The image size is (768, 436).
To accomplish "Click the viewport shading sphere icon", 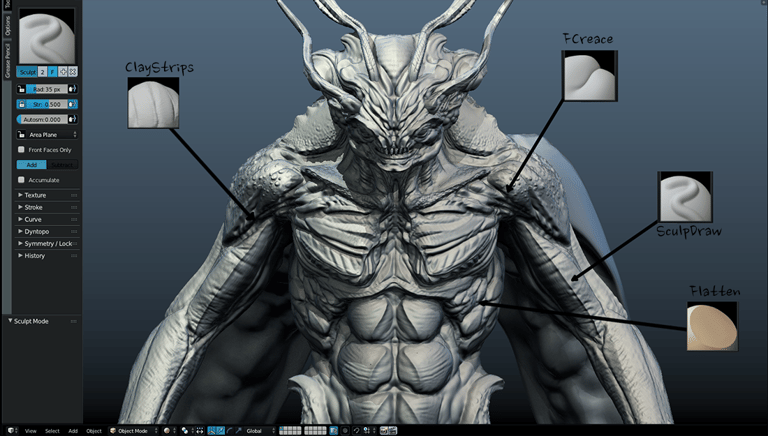I will click(x=169, y=431).
